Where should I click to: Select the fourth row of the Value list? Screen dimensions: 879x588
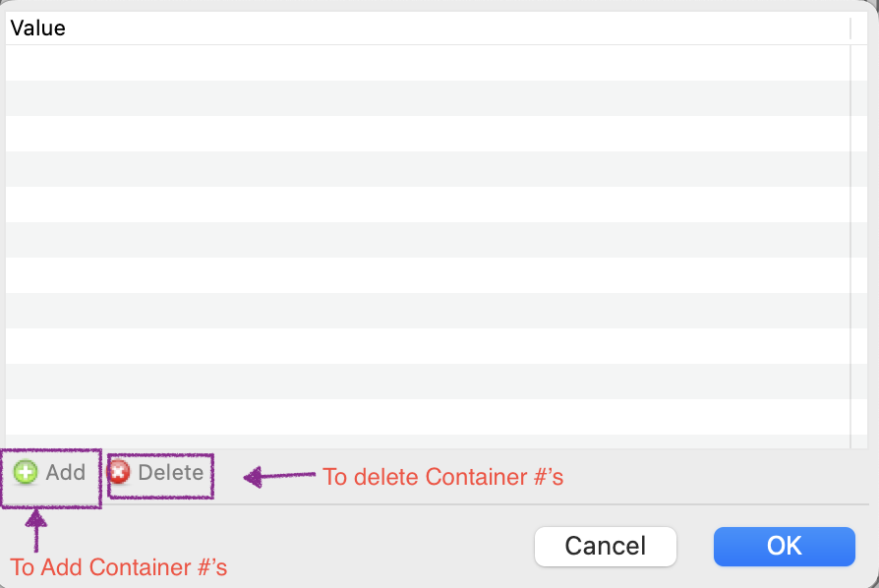click(428, 169)
